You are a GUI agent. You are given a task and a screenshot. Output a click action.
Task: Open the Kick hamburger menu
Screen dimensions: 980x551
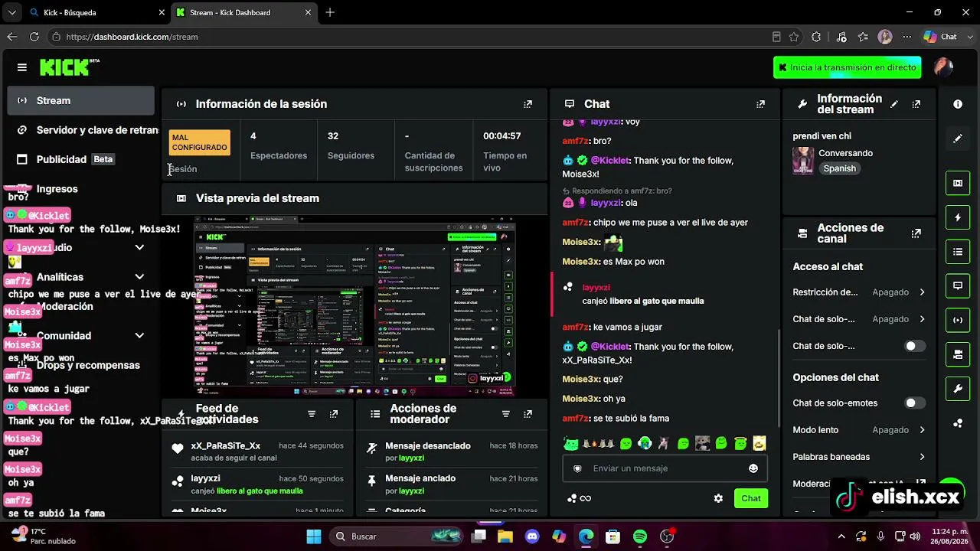click(22, 67)
